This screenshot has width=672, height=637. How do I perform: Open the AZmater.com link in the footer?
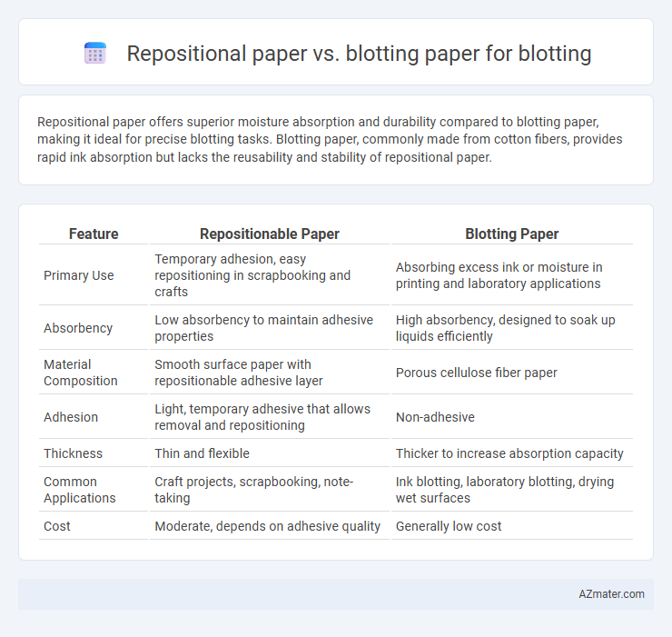[x=611, y=593]
